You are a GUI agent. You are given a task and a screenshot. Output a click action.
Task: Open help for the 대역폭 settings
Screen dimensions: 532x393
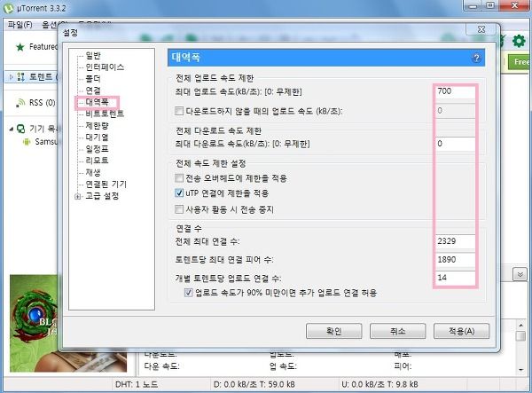(476, 58)
